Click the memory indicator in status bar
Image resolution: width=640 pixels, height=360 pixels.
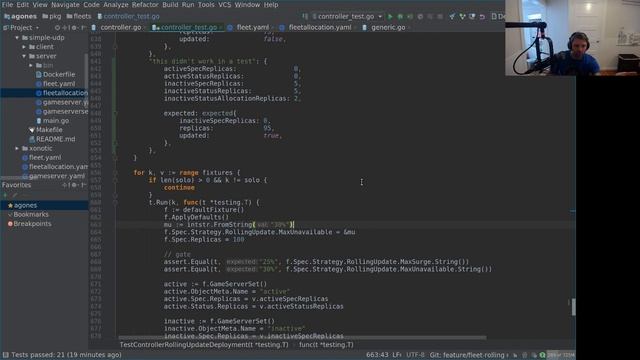tap(561, 355)
